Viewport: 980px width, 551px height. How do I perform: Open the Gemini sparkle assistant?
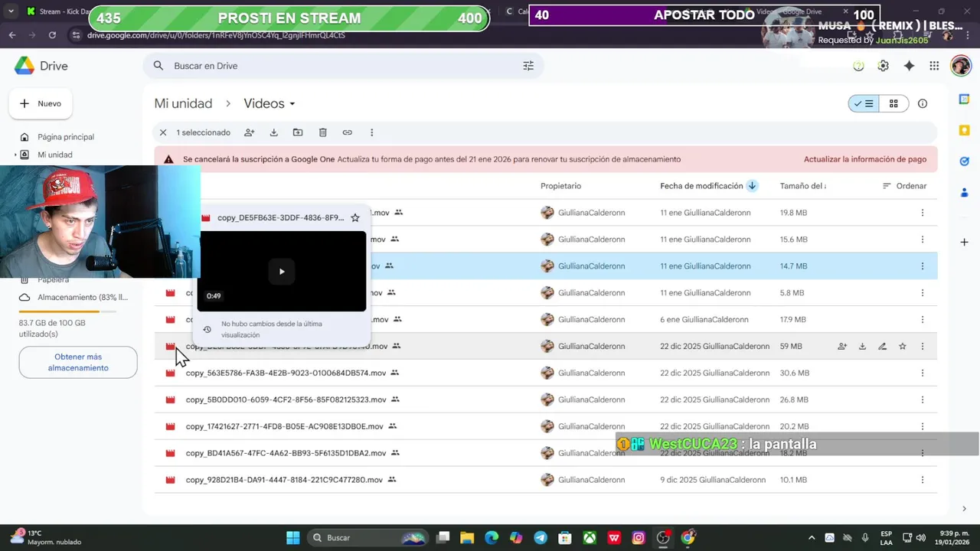point(909,66)
